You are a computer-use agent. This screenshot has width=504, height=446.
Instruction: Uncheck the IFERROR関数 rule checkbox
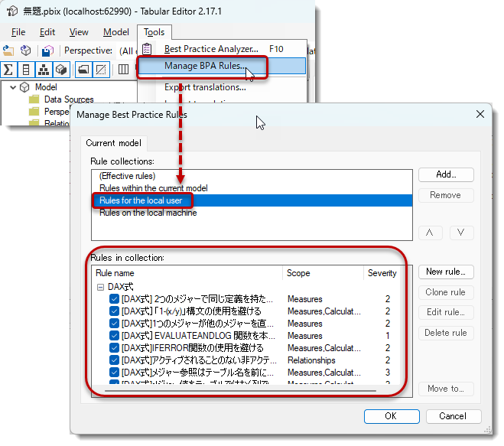click(x=114, y=347)
